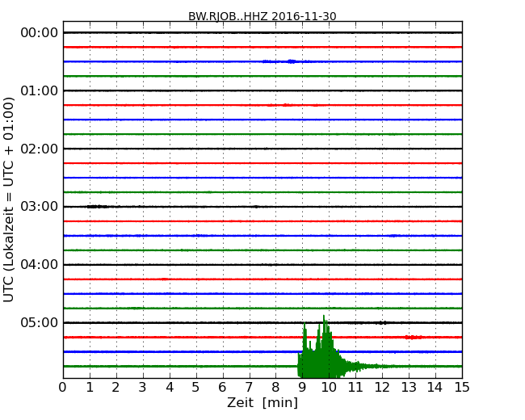525x420 pixels.
Task: Click the x-axis tick label 15
Action: 462,388
